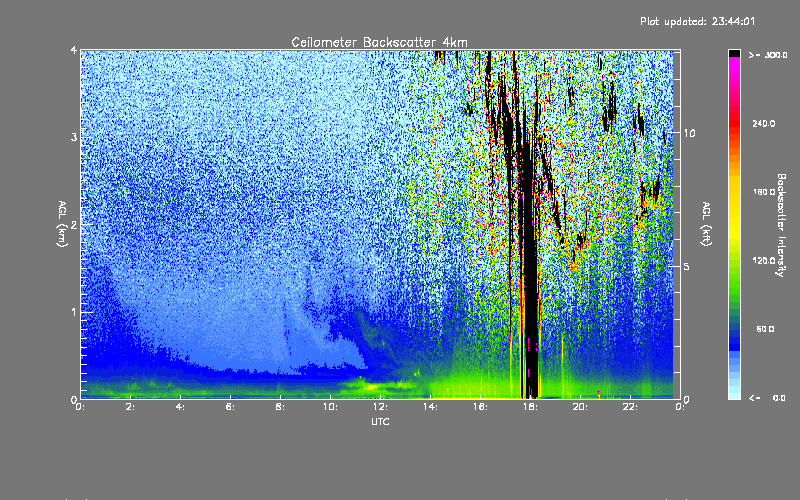Viewport: 800px width, 500px height.
Task: Click the "120.0" colorbar value
Action: pos(764,260)
